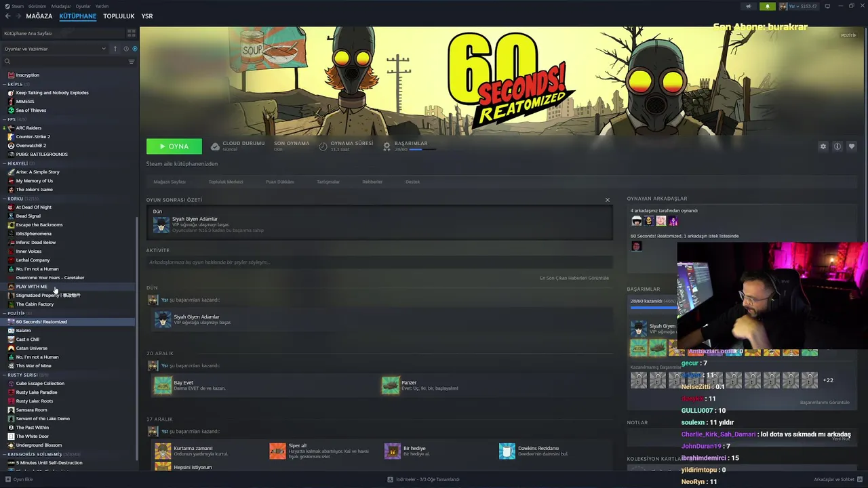This screenshot has height=488, width=868.
Task: Select PLAY WITH ME in library
Action: coord(31,287)
